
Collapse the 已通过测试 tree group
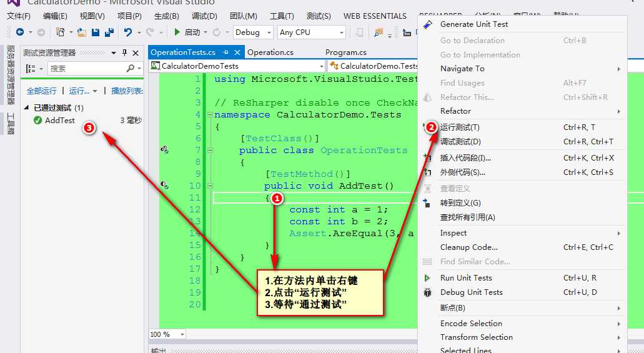(x=27, y=107)
